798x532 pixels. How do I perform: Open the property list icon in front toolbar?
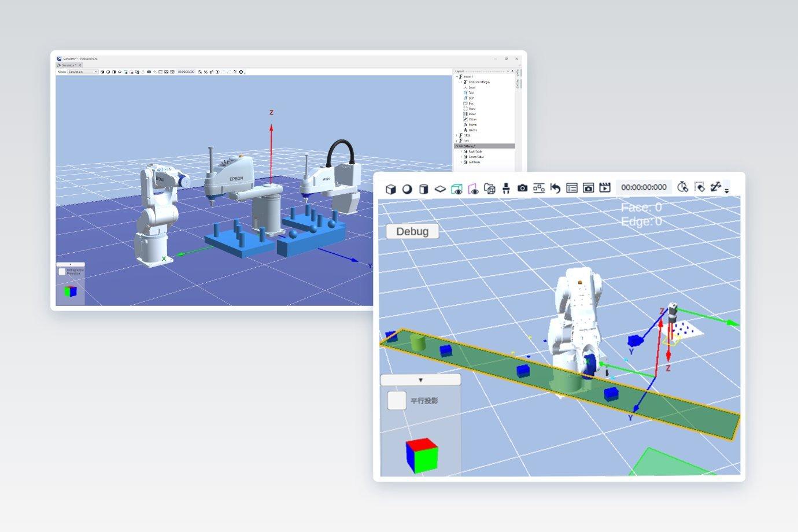click(x=572, y=188)
